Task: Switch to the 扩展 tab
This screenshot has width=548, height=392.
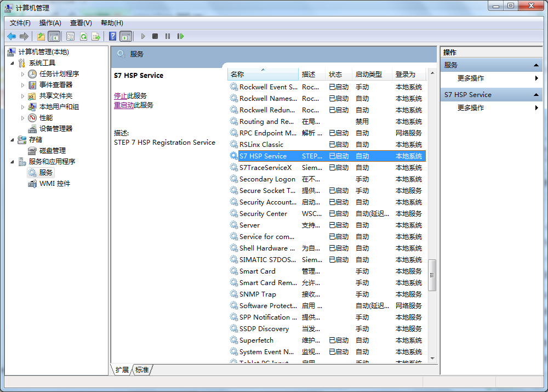Action: (x=122, y=370)
